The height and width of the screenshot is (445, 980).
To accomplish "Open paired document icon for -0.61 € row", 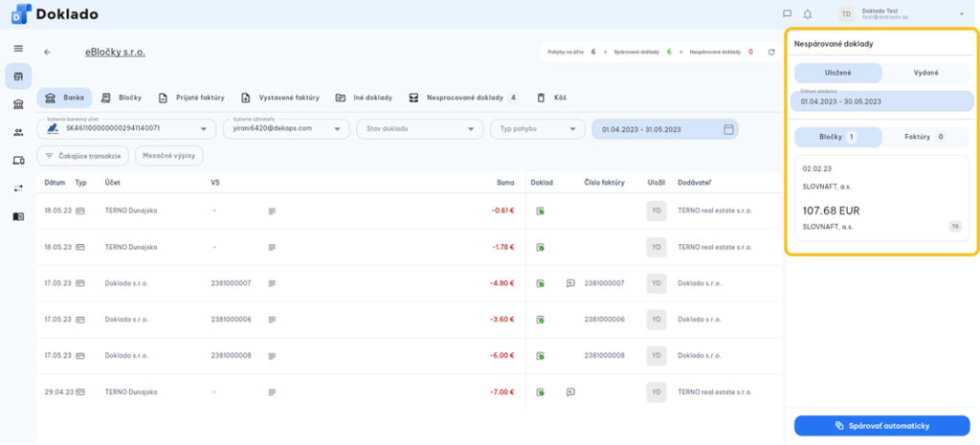I will click(x=540, y=211).
